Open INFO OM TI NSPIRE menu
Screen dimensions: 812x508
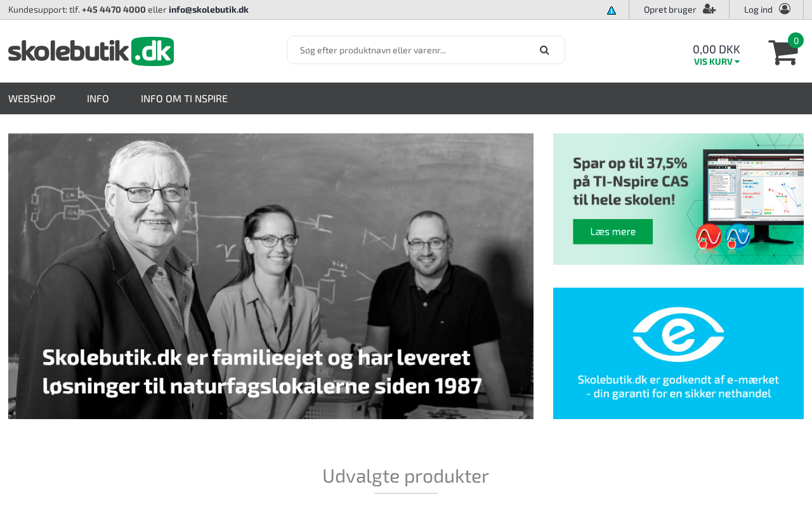click(x=184, y=98)
